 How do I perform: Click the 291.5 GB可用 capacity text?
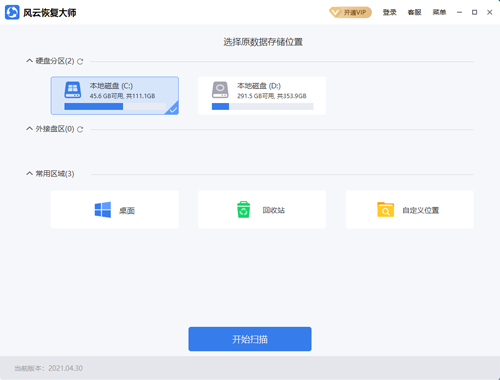272,96
